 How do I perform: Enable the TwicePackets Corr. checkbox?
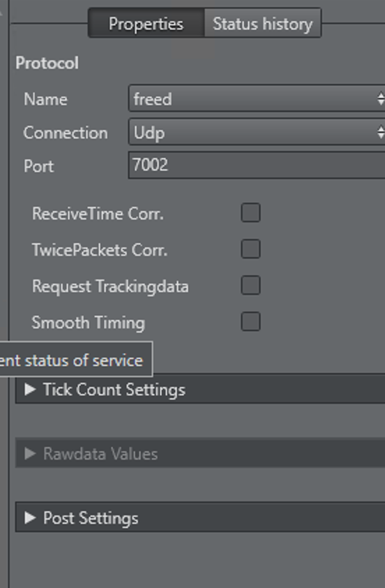point(250,249)
